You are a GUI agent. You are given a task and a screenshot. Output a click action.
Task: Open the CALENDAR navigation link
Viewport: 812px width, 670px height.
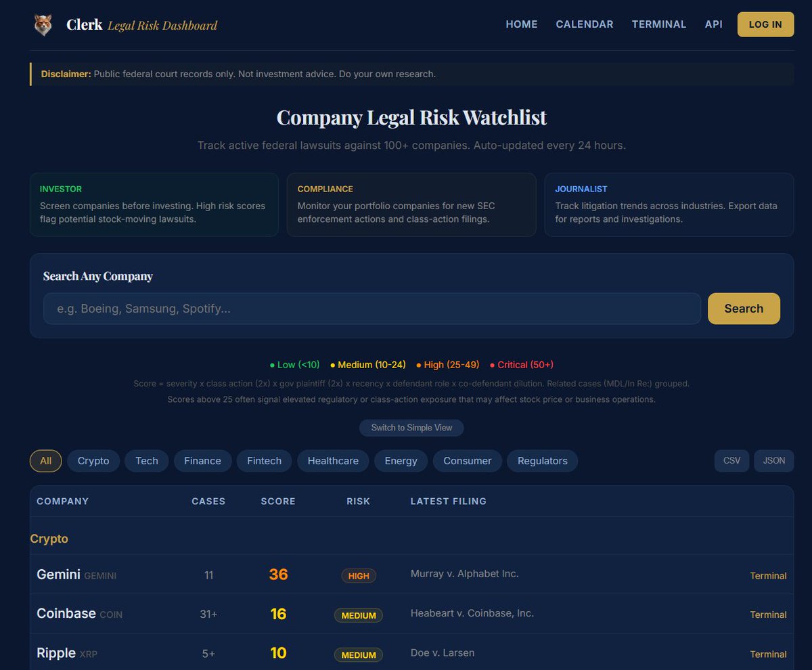(x=585, y=24)
